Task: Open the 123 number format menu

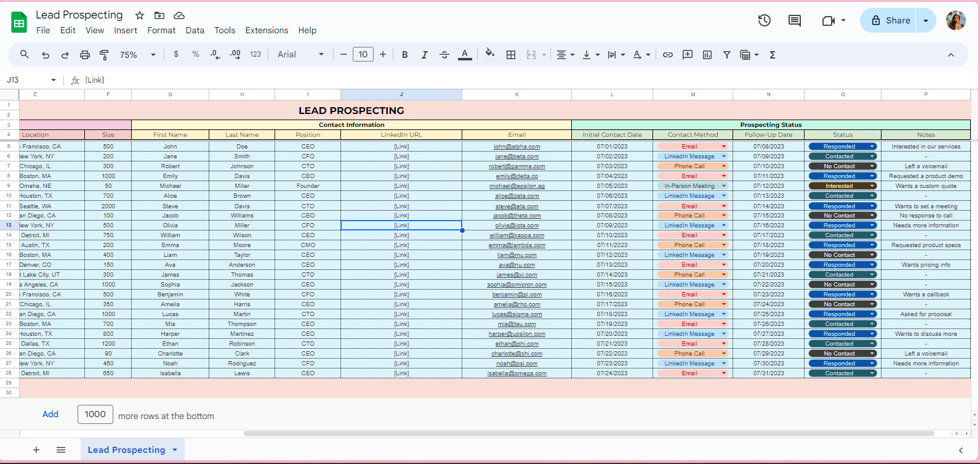Action: [x=255, y=54]
